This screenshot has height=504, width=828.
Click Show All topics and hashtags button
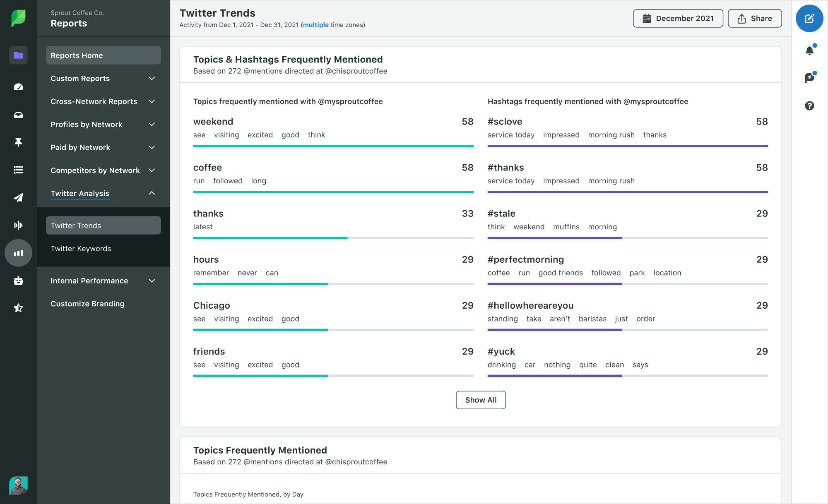pyautogui.click(x=480, y=400)
